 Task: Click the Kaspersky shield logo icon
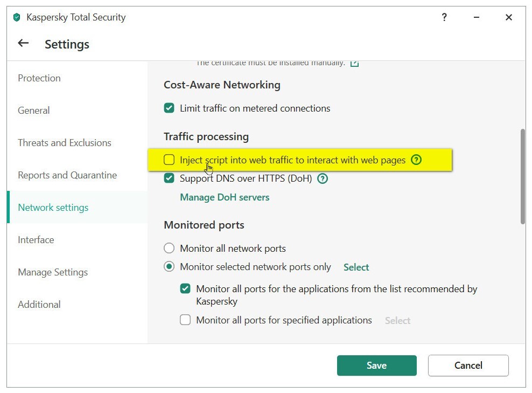17,18
